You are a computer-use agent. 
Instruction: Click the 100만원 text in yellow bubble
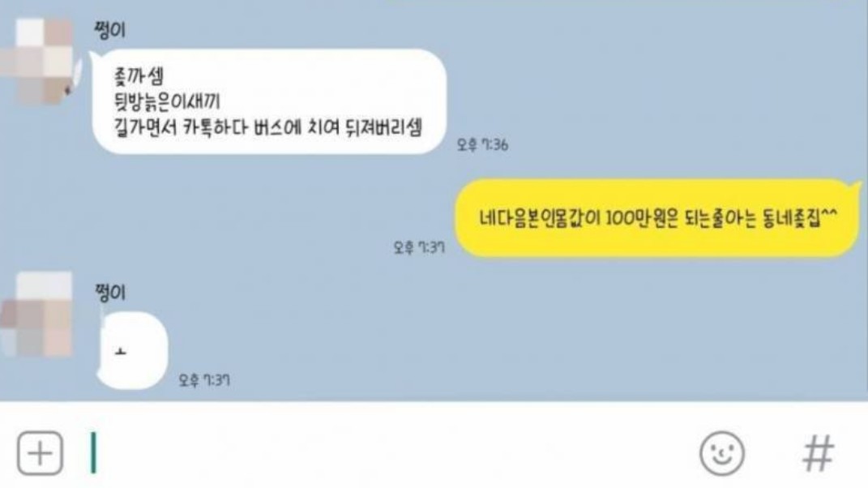tap(642, 218)
